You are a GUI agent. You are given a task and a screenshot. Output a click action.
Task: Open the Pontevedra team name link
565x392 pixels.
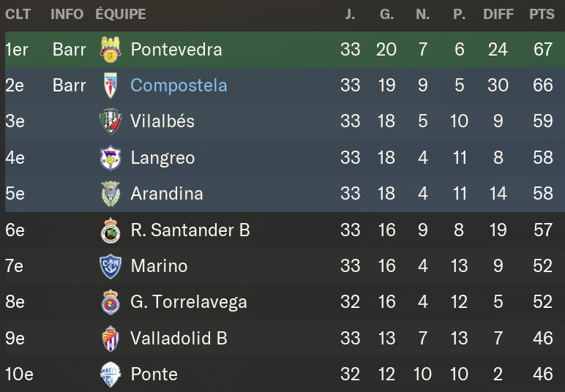pos(176,49)
